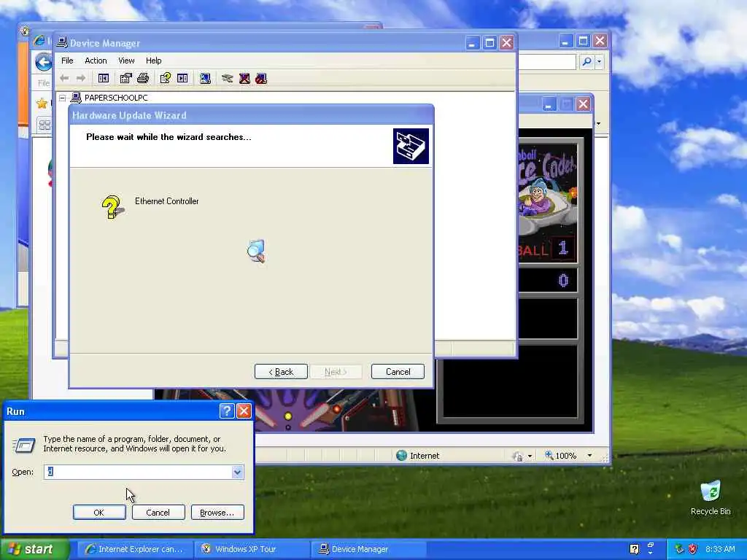Click Scan for hardware changes toolbar icon
This screenshot has height=560, width=747.
[x=205, y=78]
